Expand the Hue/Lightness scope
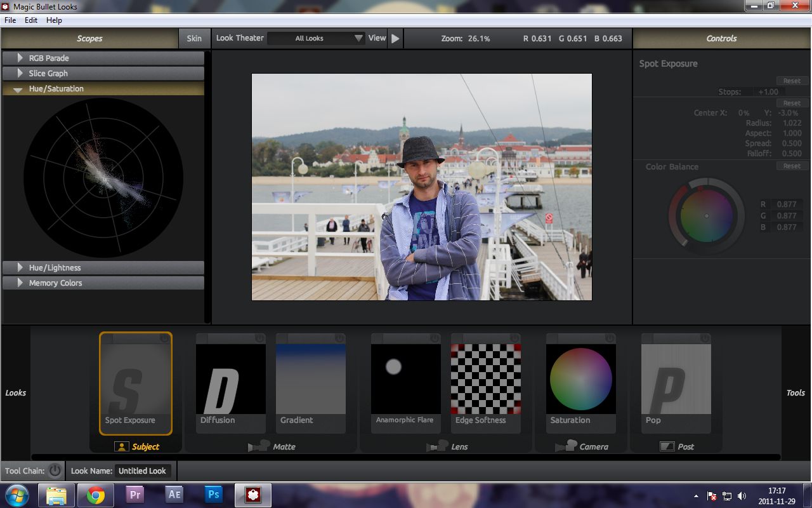Viewport: 812px width, 508px height. (x=103, y=267)
